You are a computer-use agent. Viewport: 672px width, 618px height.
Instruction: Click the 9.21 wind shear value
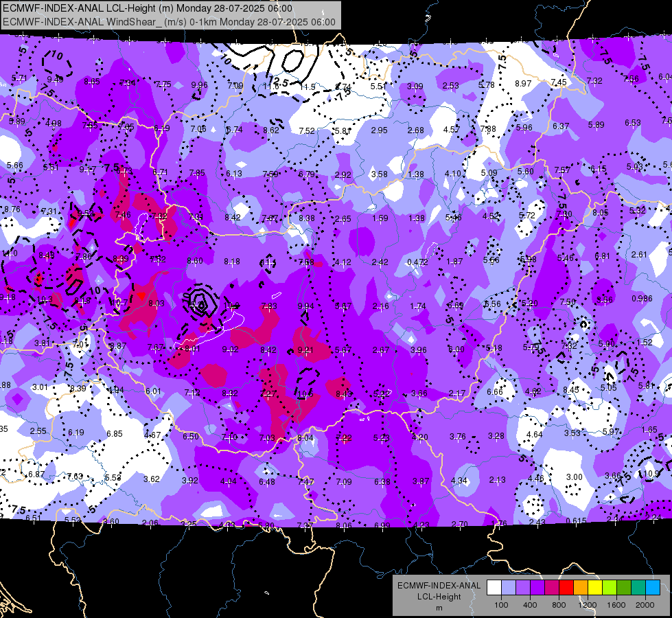[305, 350]
